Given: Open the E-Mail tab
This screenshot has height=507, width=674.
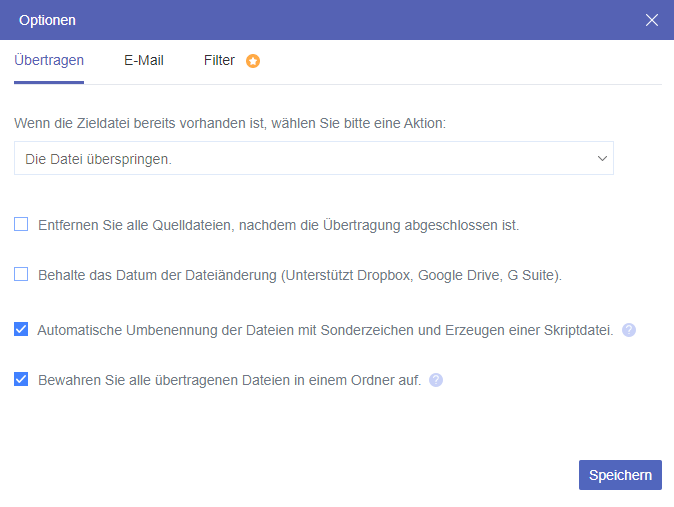Looking at the screenshot, I should 144,60.
